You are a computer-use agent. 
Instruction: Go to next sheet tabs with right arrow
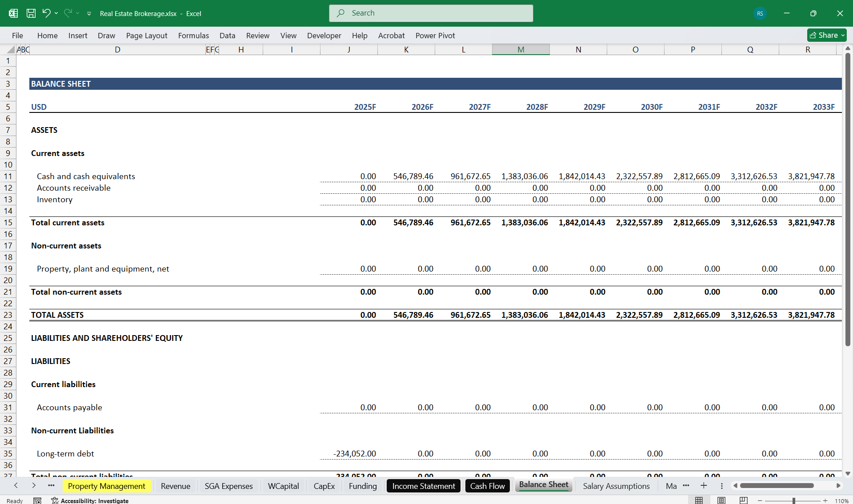pos(34,486)
